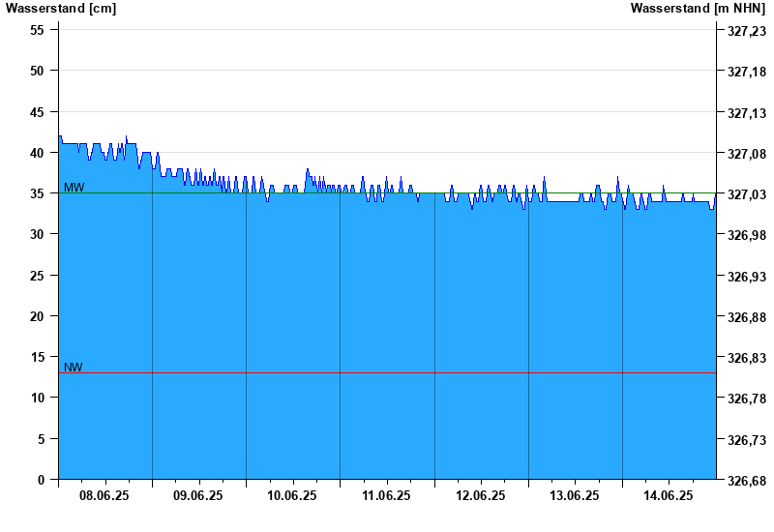
Task: Select the 327,03 m NHN axis value
Action: coord(745,194)
